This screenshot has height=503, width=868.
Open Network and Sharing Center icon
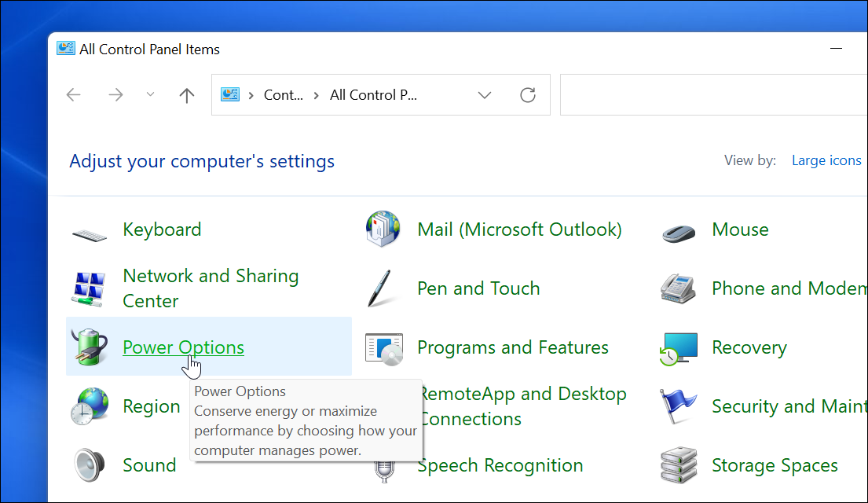(90, 288)
